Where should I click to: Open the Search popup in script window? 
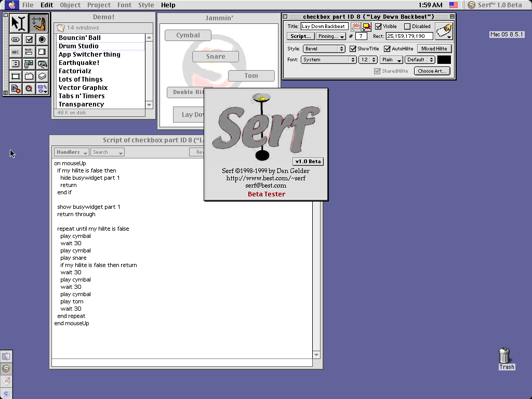click(x=108, y=152)
